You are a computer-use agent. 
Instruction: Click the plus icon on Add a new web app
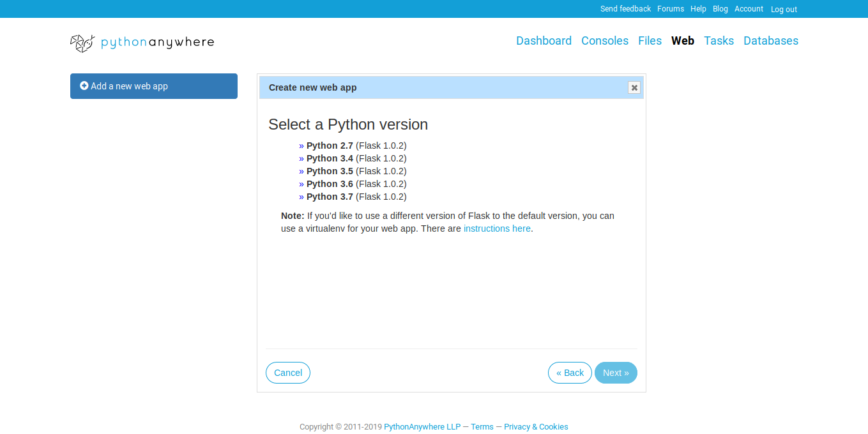tap(84, 86)
